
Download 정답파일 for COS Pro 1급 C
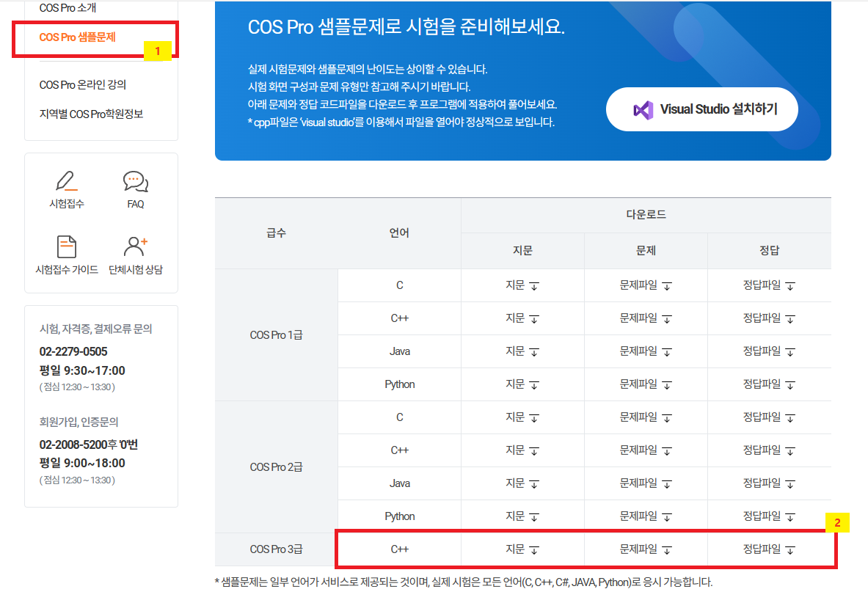tap(769, 285)
